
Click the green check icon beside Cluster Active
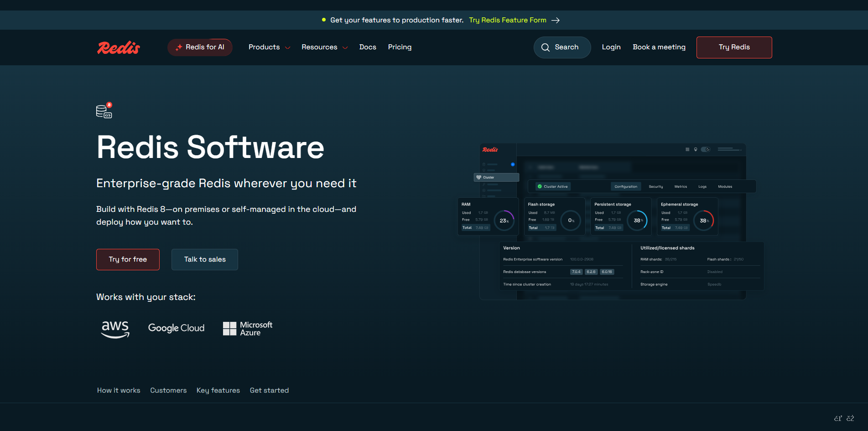point(540,186)
